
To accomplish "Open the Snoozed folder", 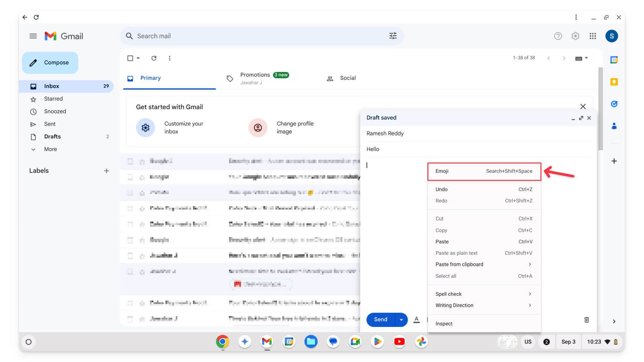I will (55, 111).
